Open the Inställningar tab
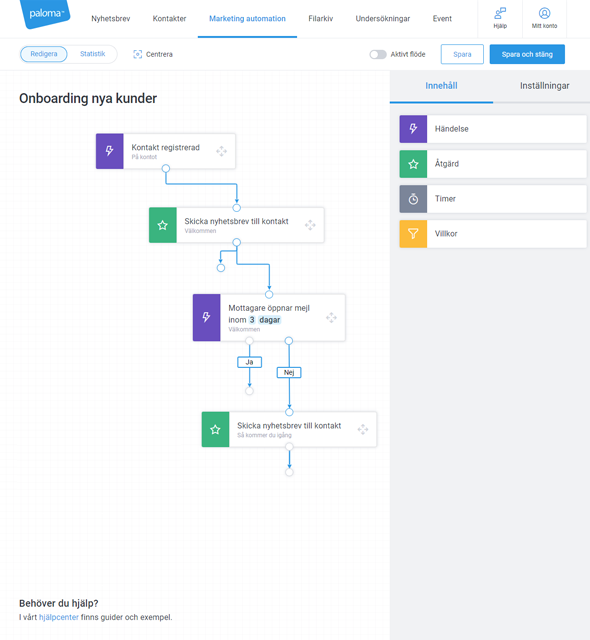 point(544,86)
